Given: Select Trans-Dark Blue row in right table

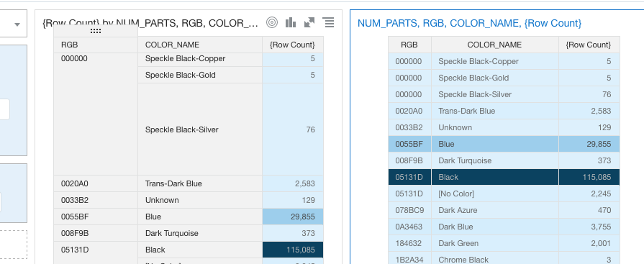Looking at the screenshot, I should point(504,111).
